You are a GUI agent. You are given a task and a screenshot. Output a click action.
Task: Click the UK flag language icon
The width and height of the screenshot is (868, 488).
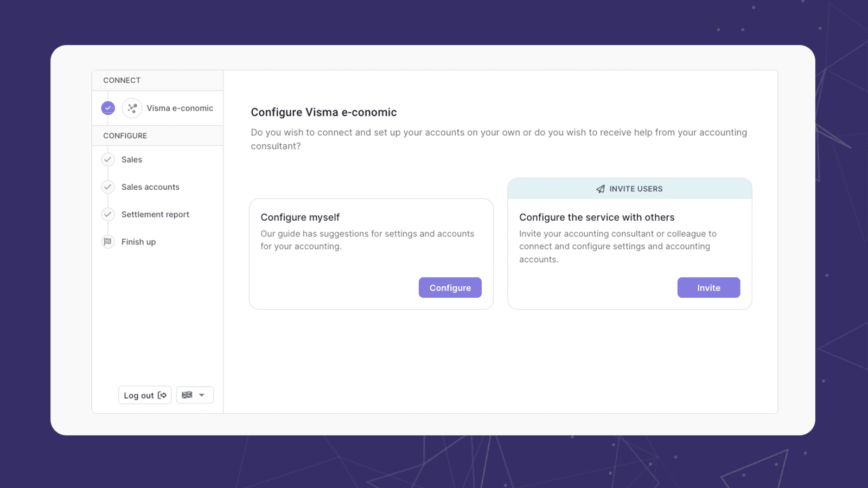(x=187, y=395)
